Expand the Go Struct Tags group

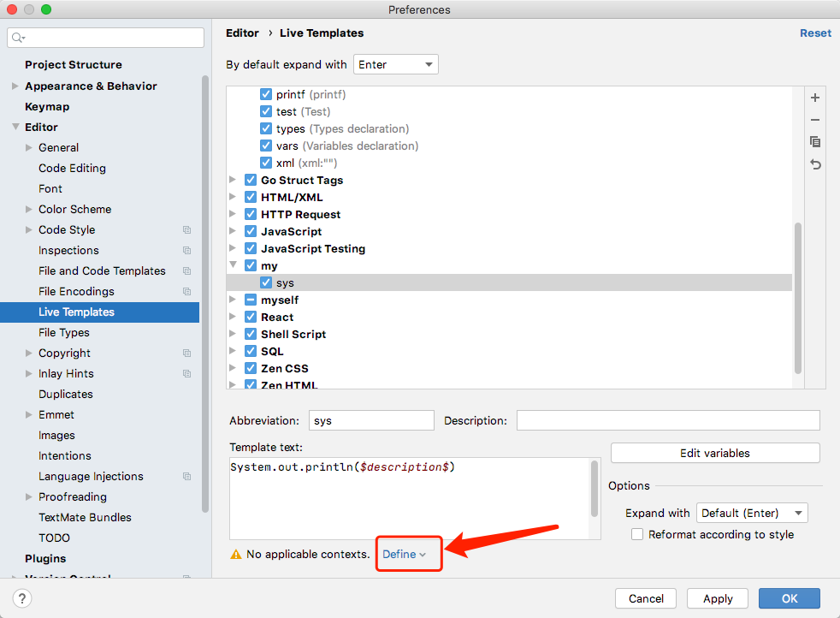click(233, 180)
